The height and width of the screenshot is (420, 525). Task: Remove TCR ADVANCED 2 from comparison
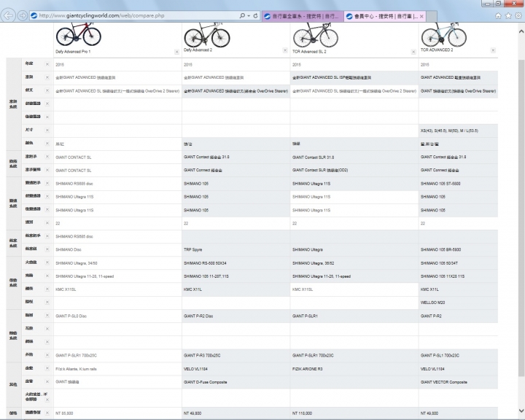493,50
